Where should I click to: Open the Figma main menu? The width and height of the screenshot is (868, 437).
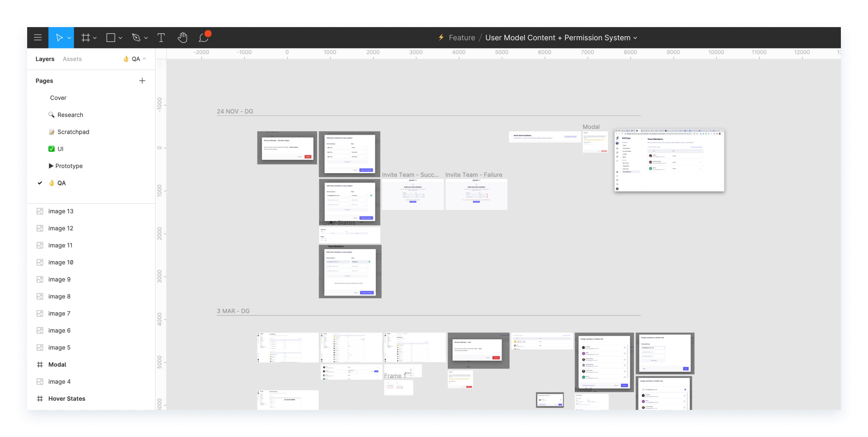click(38, 38)
